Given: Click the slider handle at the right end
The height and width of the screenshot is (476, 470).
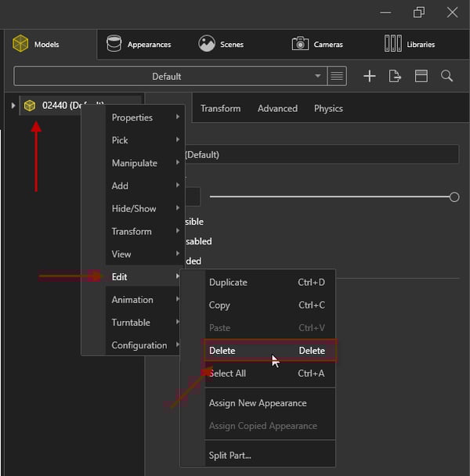Looking at the screenshot, I should point(454,197).
